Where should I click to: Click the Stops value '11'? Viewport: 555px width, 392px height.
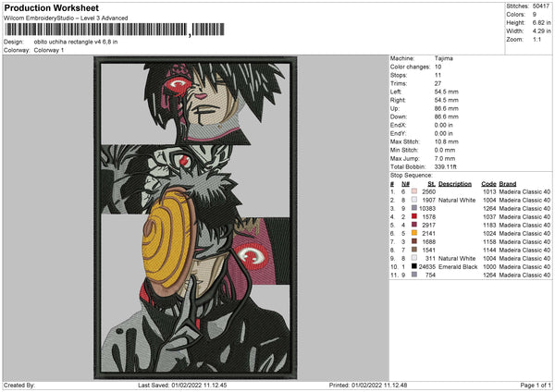click(x=438, y=75)
